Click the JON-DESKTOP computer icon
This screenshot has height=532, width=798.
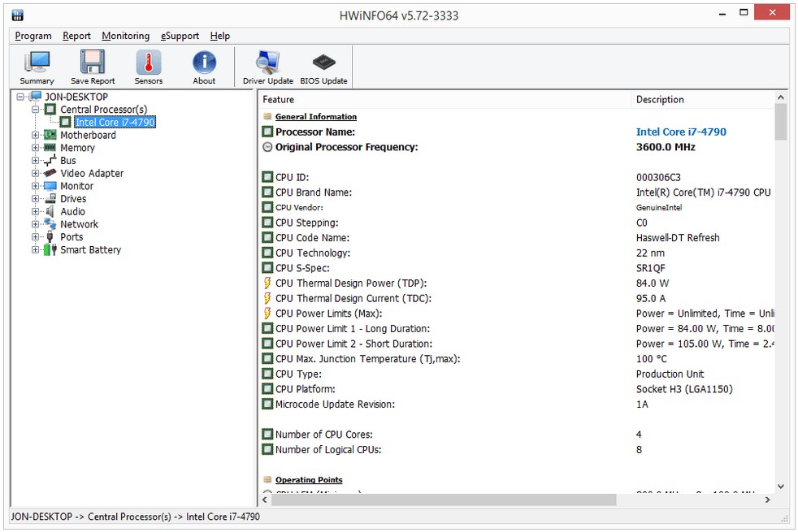tap(36, 96)
